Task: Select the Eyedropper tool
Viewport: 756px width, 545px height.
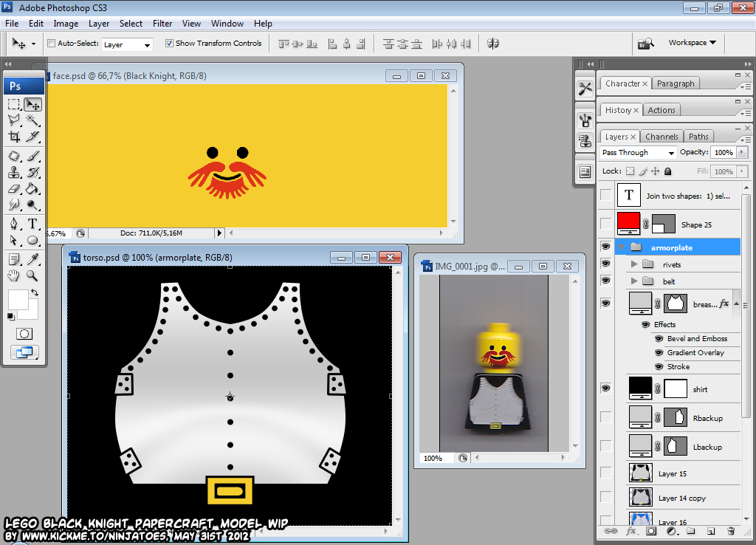Action: pos(32,259)
